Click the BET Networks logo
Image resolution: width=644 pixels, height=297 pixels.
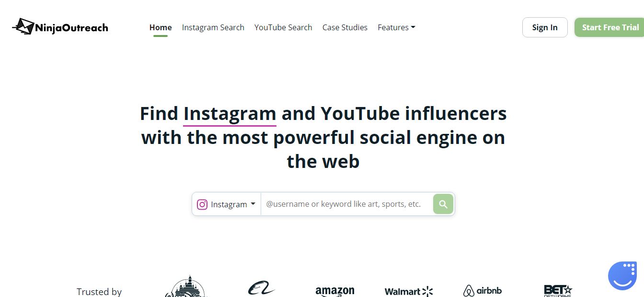558,291
